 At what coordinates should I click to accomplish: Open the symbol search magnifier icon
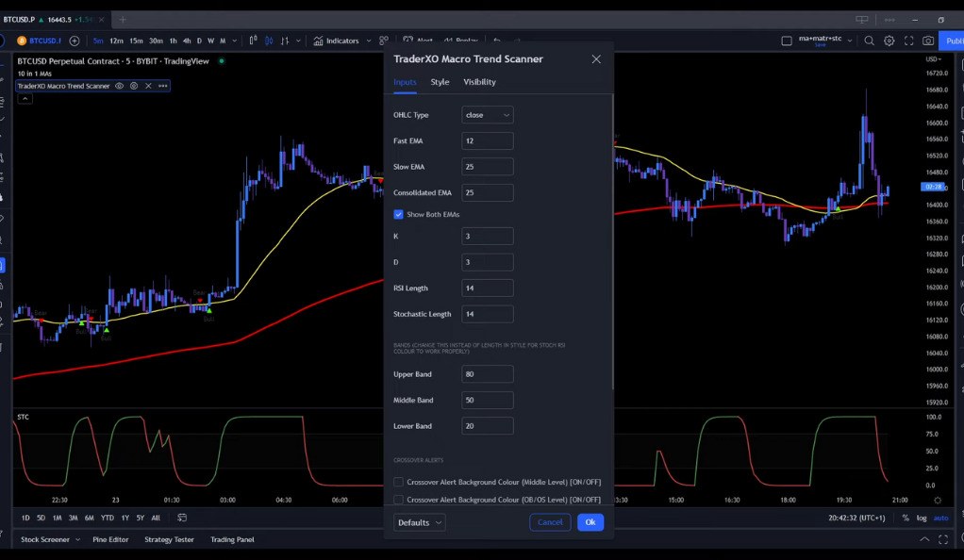[x=869, y=41]
